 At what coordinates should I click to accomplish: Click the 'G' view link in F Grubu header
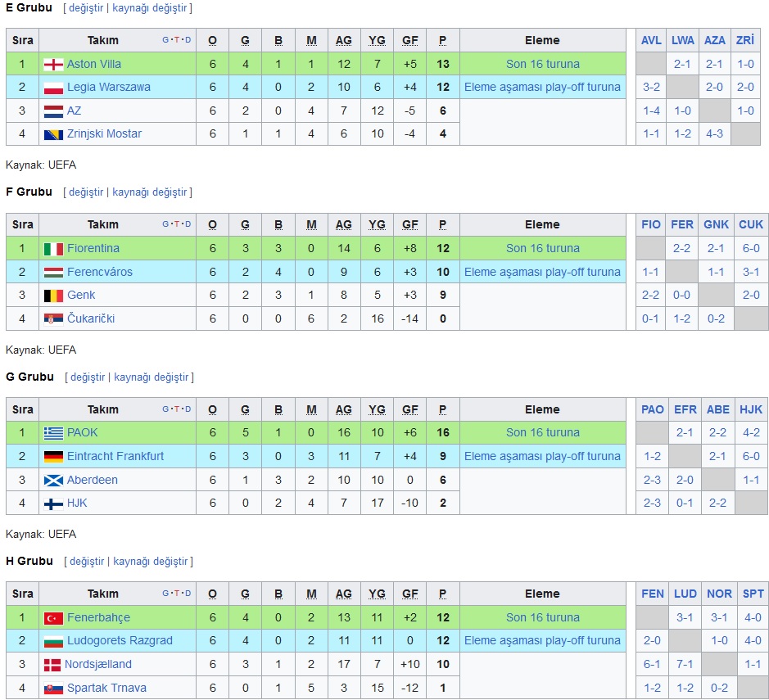[165, 224]
